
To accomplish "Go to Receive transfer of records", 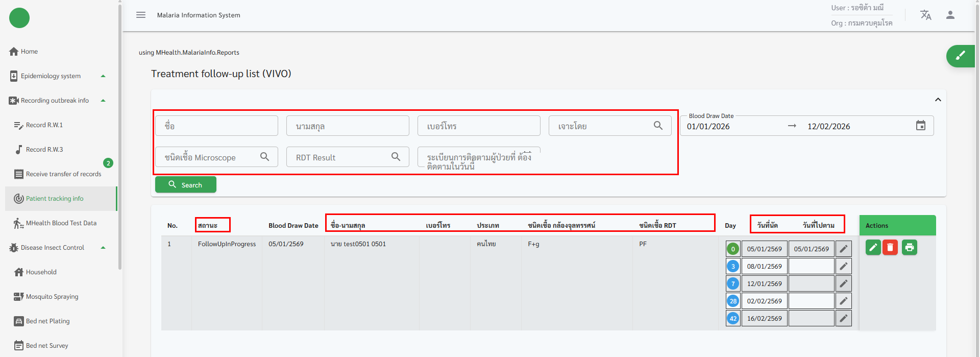I will 63,174.
